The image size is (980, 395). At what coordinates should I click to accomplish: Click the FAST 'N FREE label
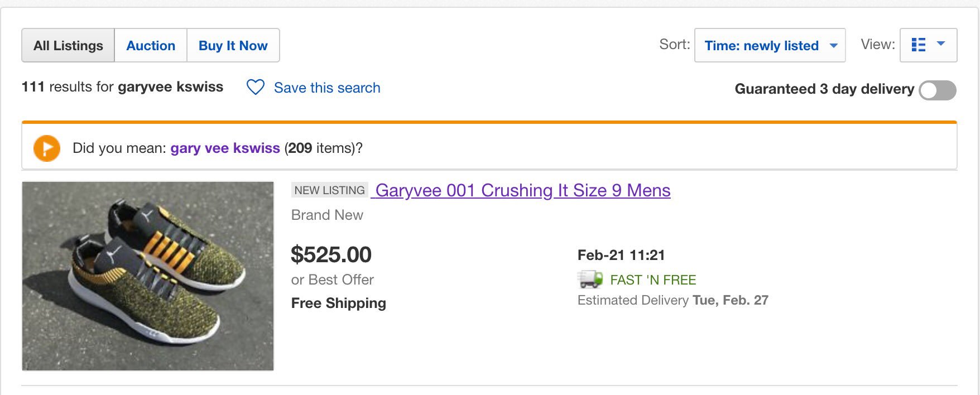(x=653, y=280)
